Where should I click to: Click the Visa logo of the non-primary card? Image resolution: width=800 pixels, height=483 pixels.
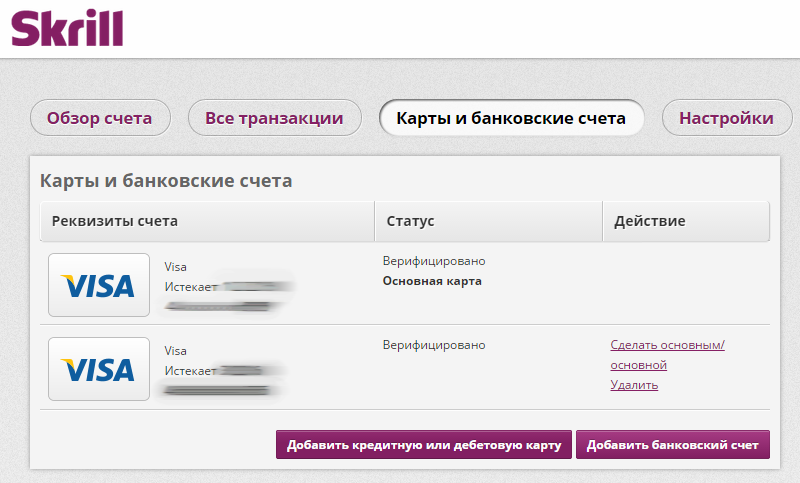click(98, 369)
